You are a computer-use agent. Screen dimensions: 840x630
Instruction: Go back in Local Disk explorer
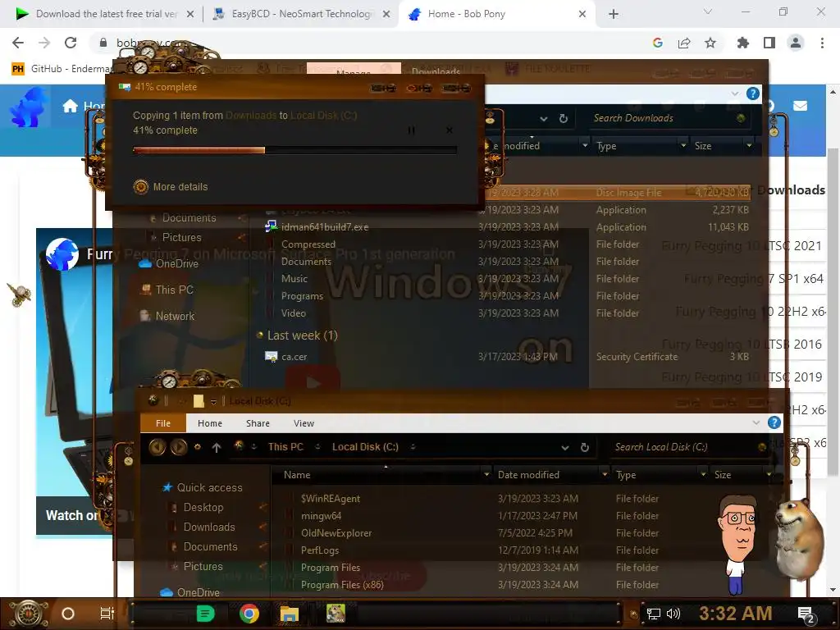tap(157, 447)
